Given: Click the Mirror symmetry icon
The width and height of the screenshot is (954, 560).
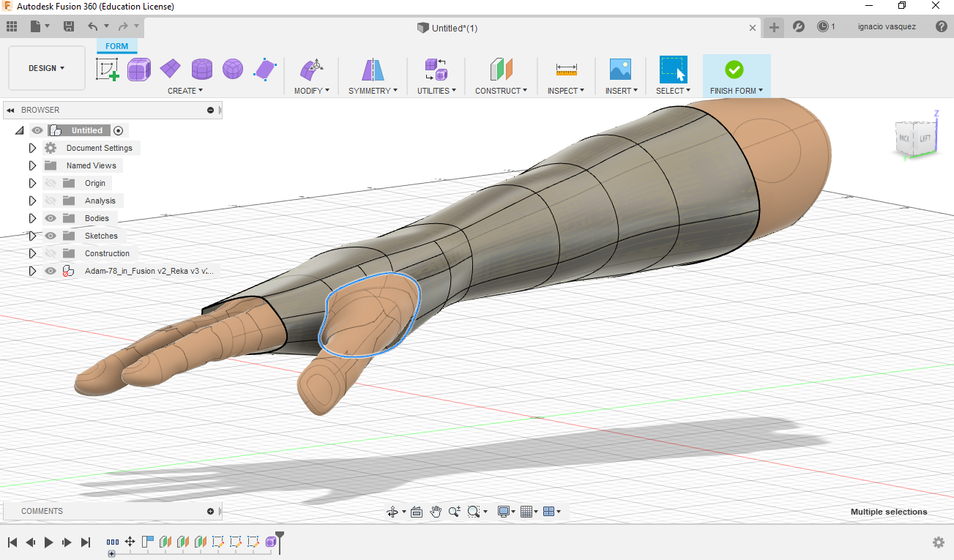Looking at the screenshot, I should point(373,70).
